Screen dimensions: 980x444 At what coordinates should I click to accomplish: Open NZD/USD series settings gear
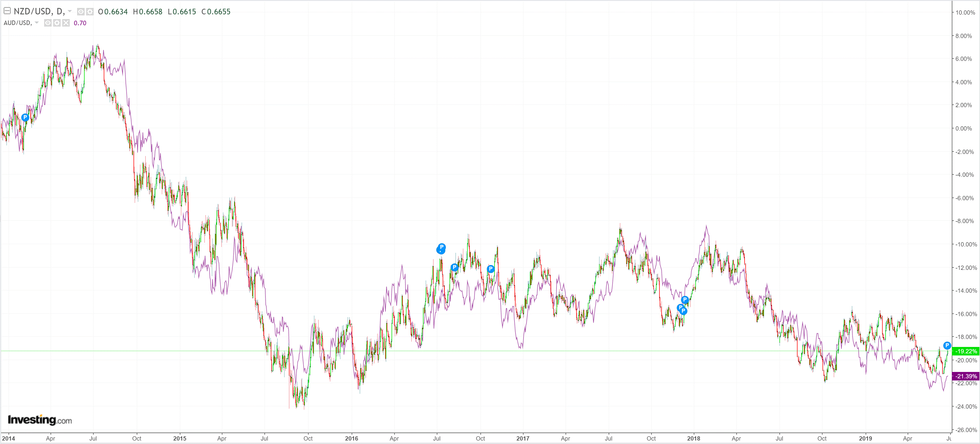(90, 12)
